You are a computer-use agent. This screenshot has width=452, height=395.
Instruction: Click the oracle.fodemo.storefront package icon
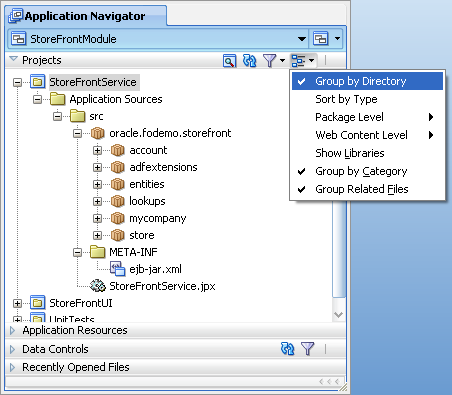tap(98, 133)
